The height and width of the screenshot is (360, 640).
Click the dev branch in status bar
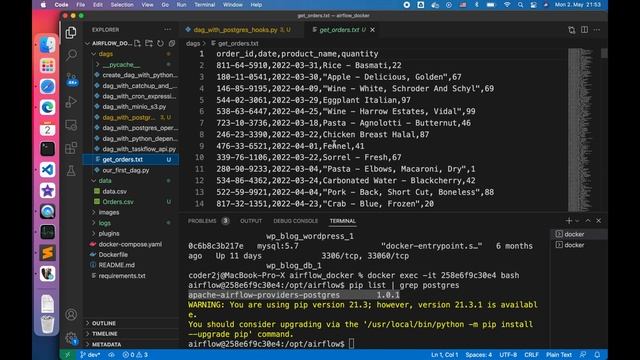(90, 355)
